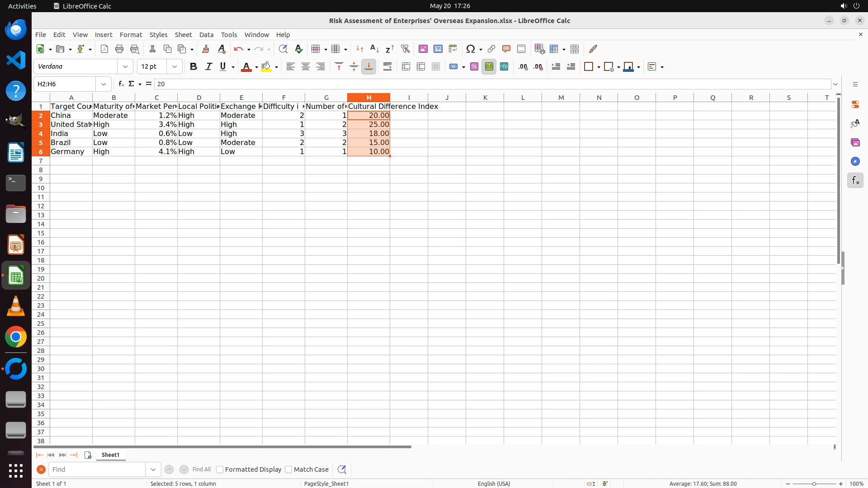Click the Function Wizard icon
Screen dimensions: 868x488
pos(121,84)
